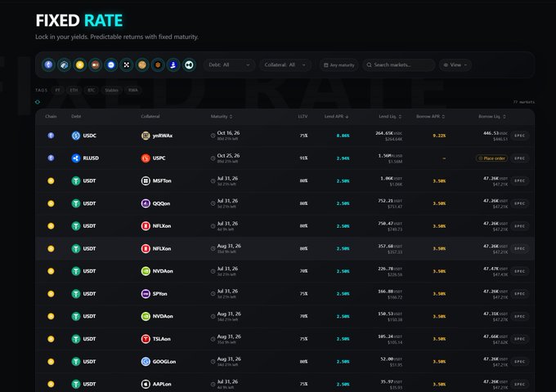
Task: Click the 9.22% borrow APR value
Action: click(x=439, y=136)
